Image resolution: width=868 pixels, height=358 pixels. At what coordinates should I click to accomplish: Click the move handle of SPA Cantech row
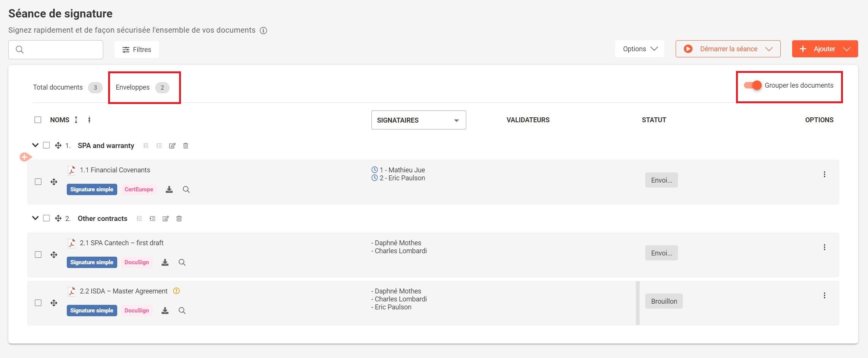pyautogui.click(x=54, y=255)
